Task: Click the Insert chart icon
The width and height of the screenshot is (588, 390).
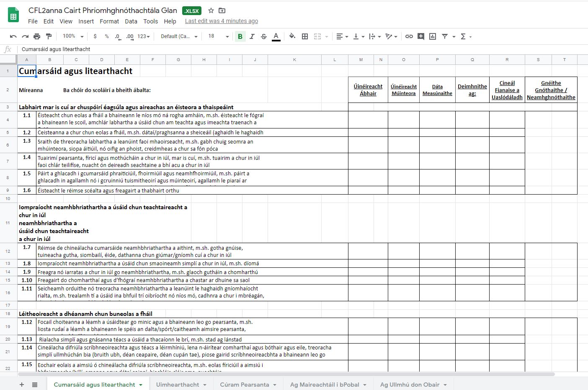Action: pos(433,36)
